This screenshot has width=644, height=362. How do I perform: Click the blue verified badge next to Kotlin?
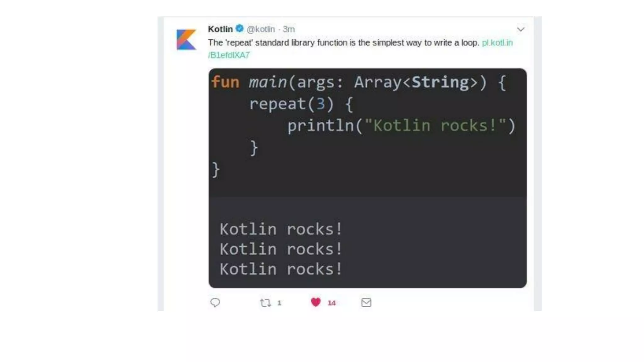pyautogui.click(x=240, y=29)
